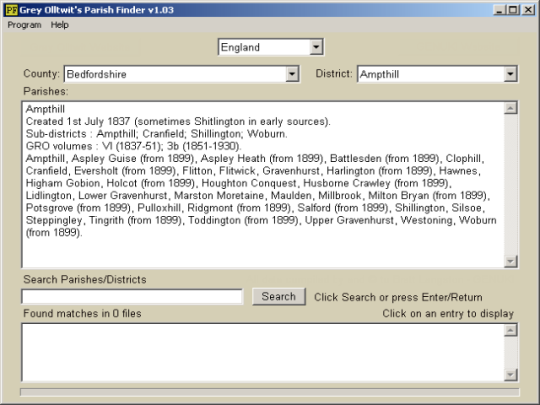The height and width of the screenshot is (405, 540).
Task: Click the Search button
Action: 279,297
